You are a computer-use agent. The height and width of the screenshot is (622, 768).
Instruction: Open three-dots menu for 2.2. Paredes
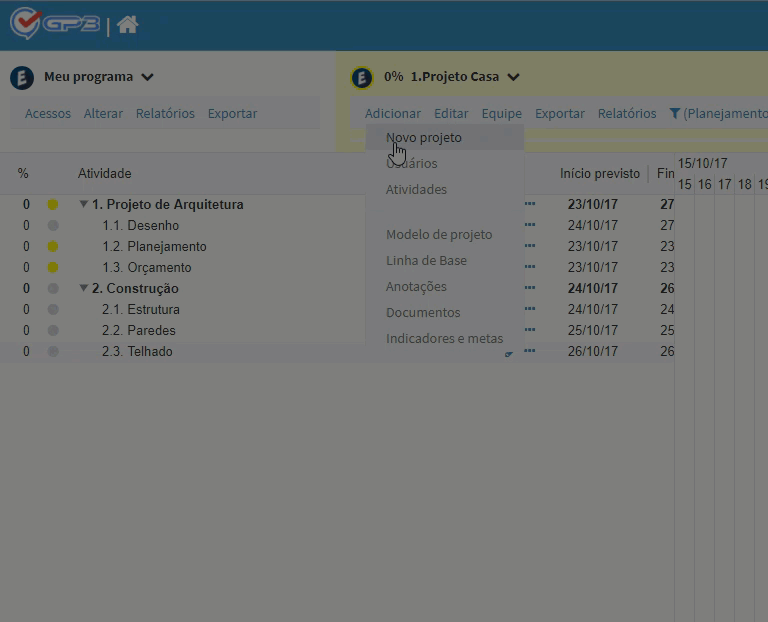[x=530, y=330]
